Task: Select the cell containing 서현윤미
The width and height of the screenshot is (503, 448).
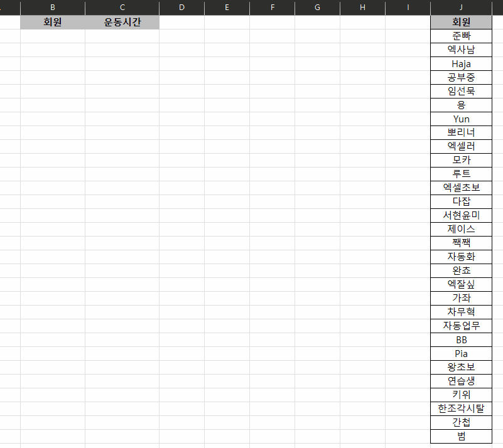Action: (462, 215)
